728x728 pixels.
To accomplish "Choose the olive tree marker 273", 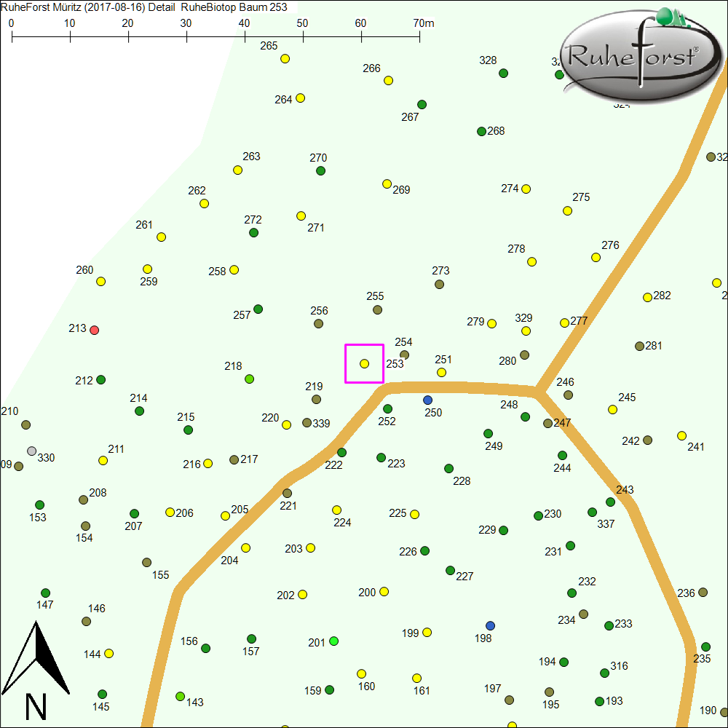I will point(439,284).
